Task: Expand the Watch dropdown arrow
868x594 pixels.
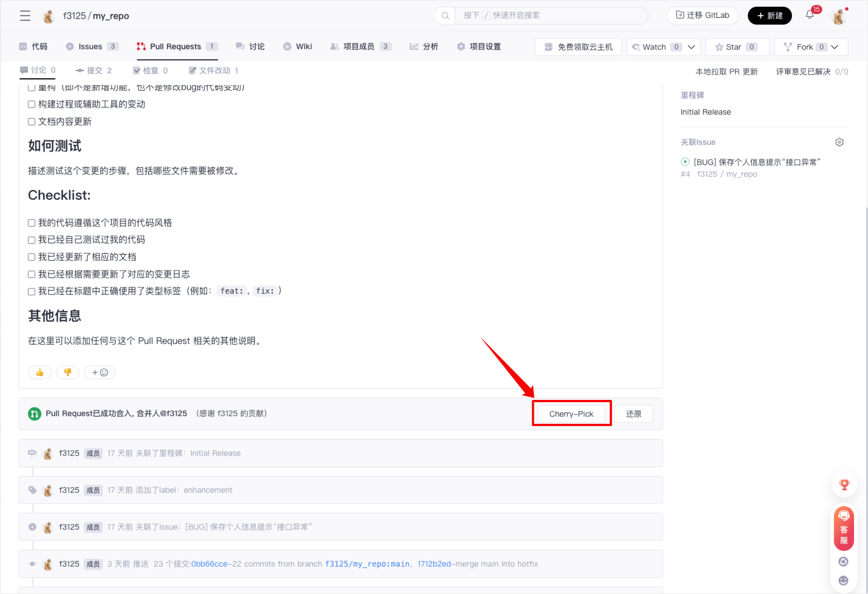Action: [x=691, y=47]
